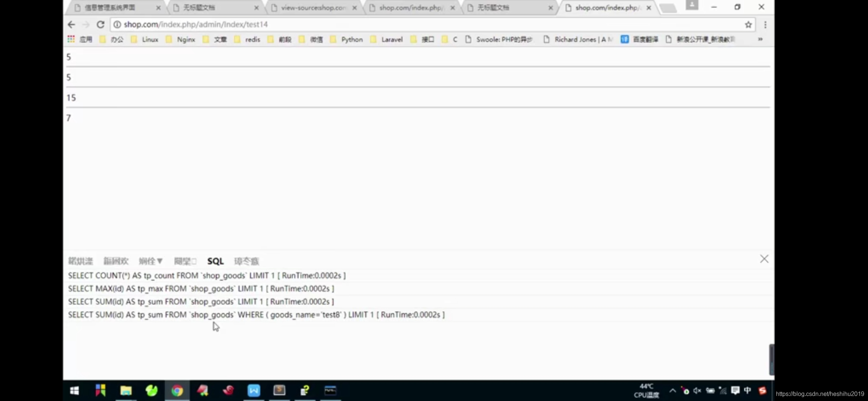This screenshot has width=868, height=401.
Task: Open the Windows Start menu
Action: pyautogui.click(x=75, y=391)
